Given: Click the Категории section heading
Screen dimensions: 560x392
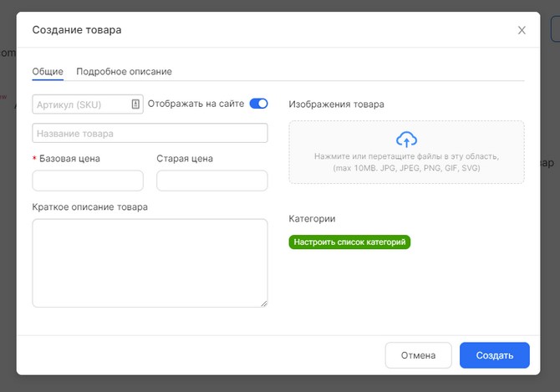Looking at the screenshot, I should (x=312, y=219).
